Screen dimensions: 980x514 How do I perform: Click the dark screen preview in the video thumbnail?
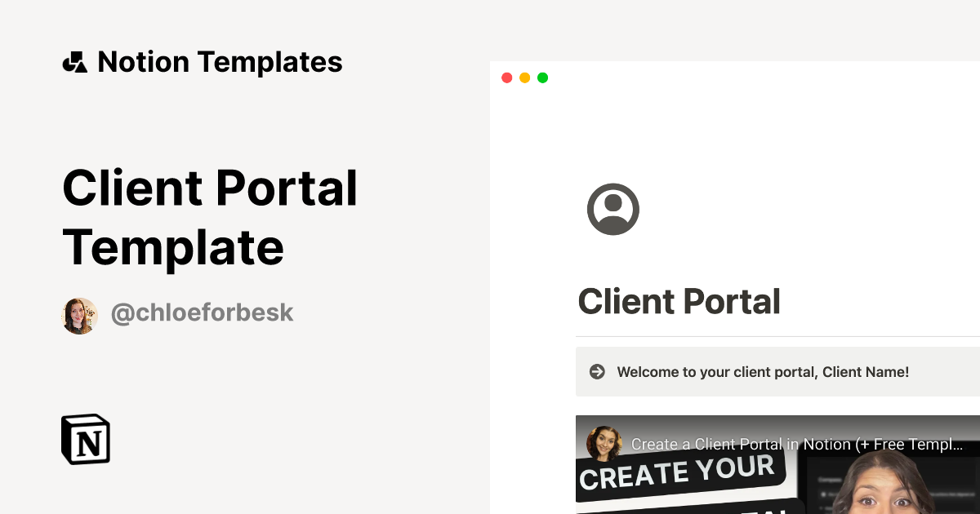(823, 490)
